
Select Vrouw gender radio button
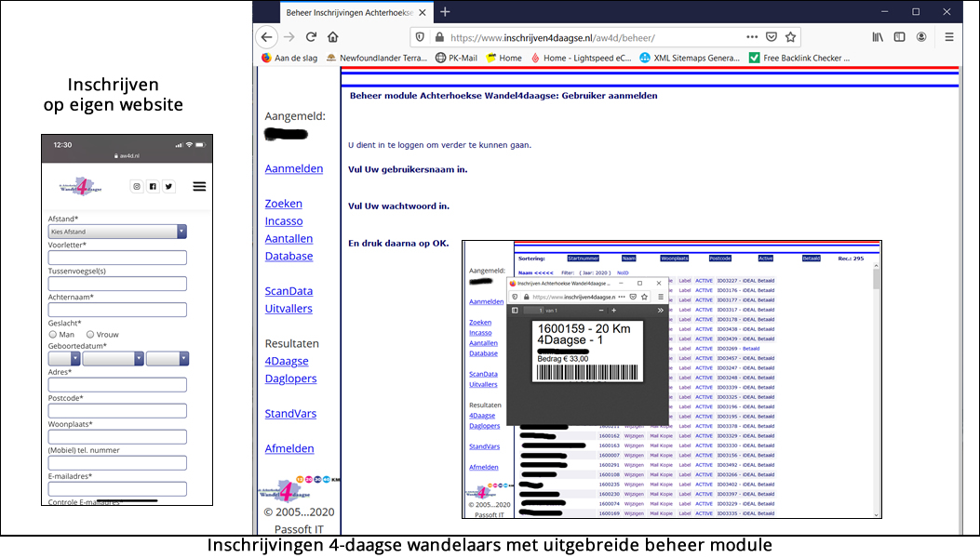pos(90,334)
